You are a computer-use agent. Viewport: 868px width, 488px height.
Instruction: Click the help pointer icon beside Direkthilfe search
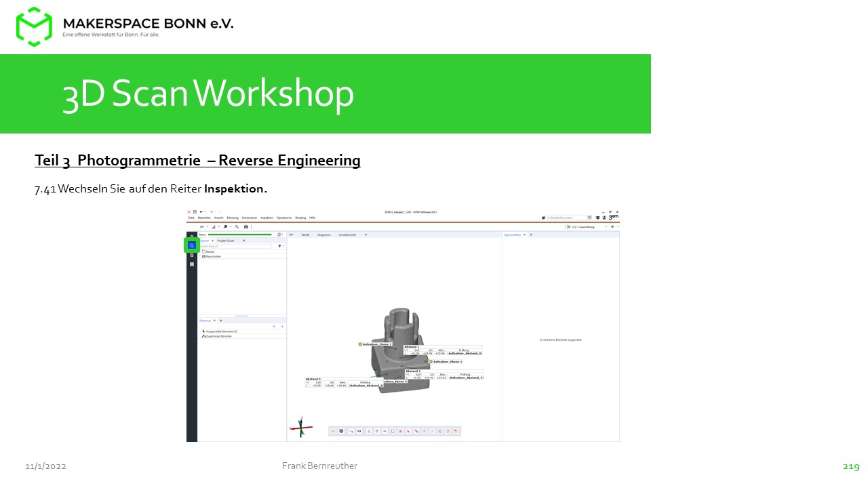pyautogui.click(x=589, y=218)
